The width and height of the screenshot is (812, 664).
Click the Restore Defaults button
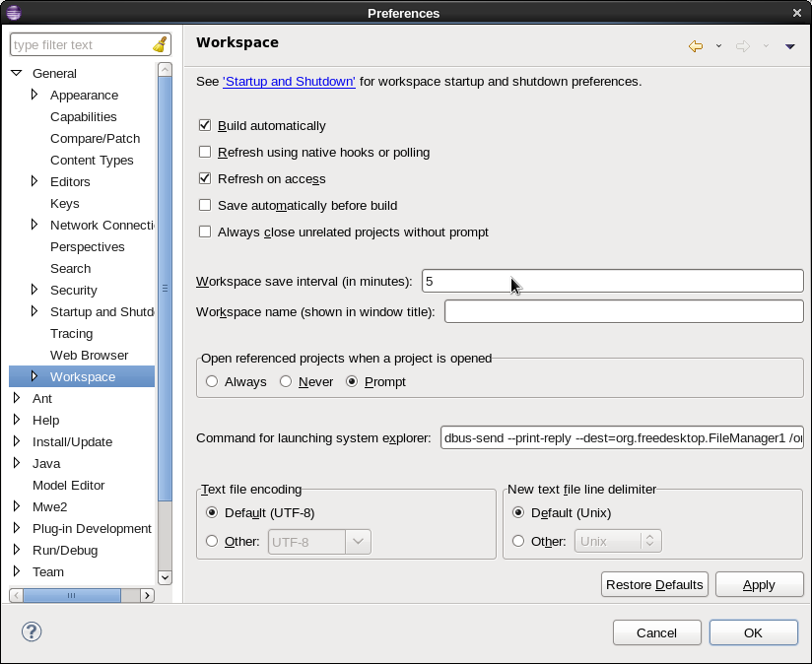[x=654, y=584]
